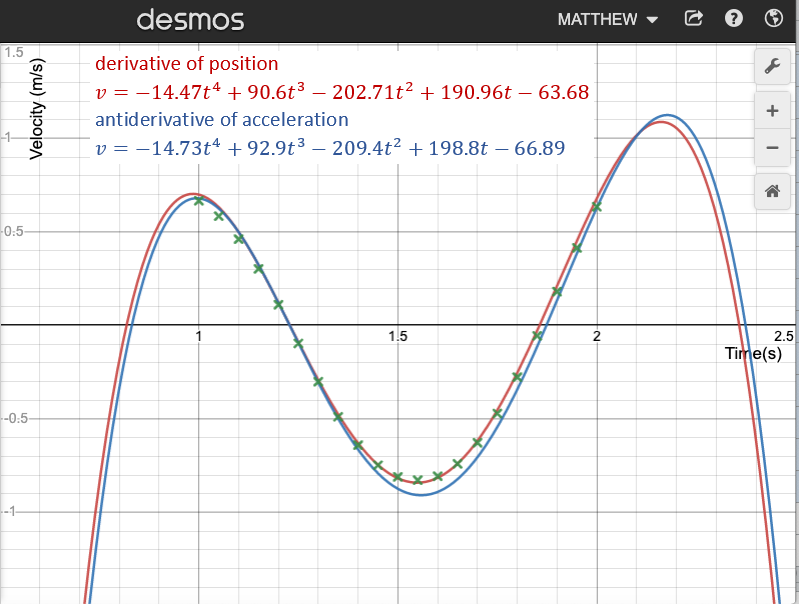Click the red velocity equation ending in 63.68

(x=342, y=92)
